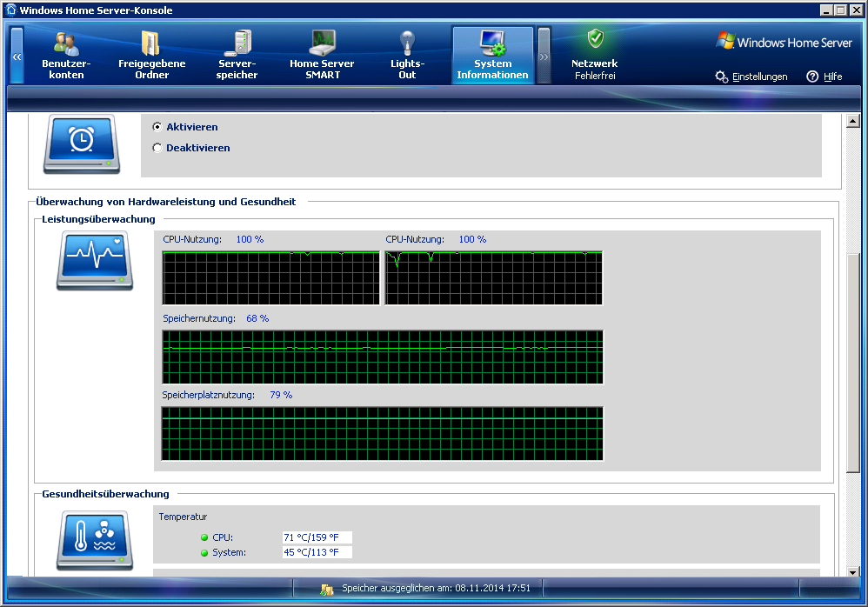Click the Windows Home Server logo
The width and height of the screenshot is (868, 607).
(784, 42)
